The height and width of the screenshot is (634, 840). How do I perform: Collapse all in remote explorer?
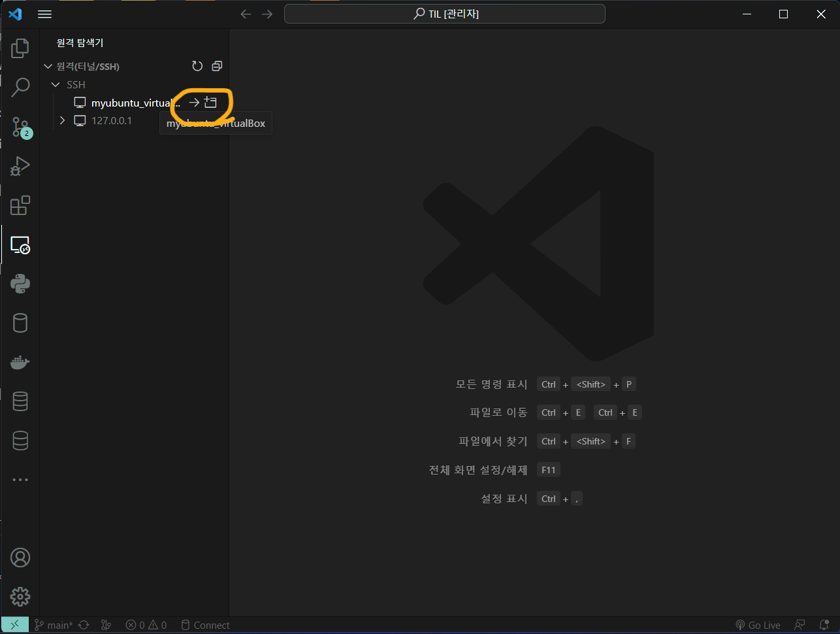(217, 66)
